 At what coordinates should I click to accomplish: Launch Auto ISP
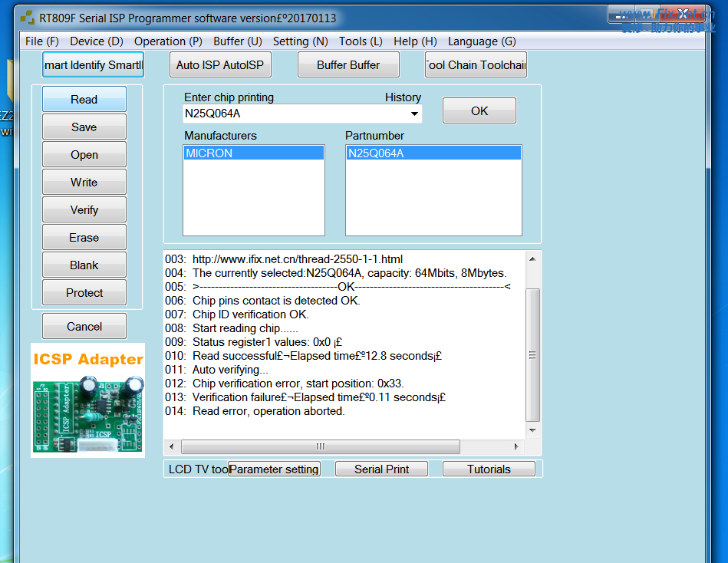[x=220, y=65]
